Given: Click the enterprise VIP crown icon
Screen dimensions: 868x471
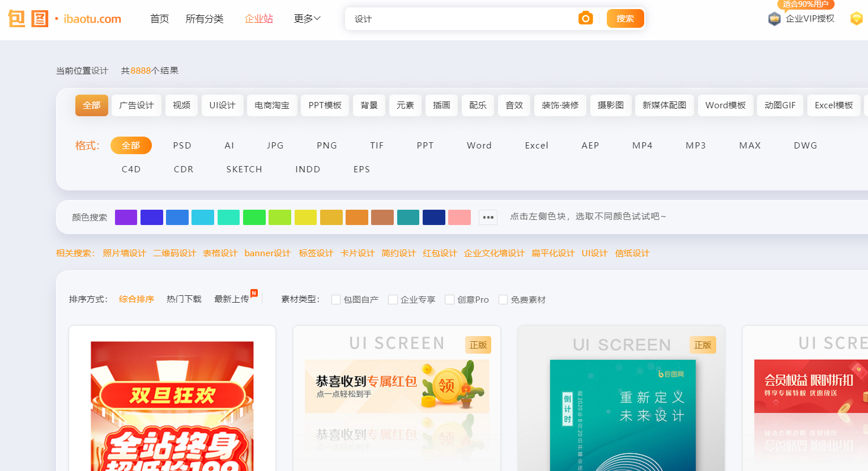Looking at the screenshot, I should point(774,19).
